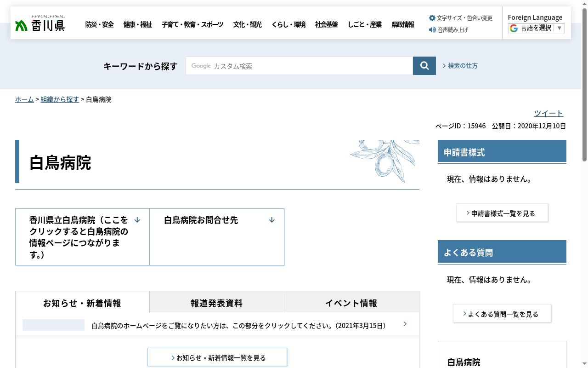
Task: Jump to 香川県立白鳥病院 section anchor
Action: [83, 237]
